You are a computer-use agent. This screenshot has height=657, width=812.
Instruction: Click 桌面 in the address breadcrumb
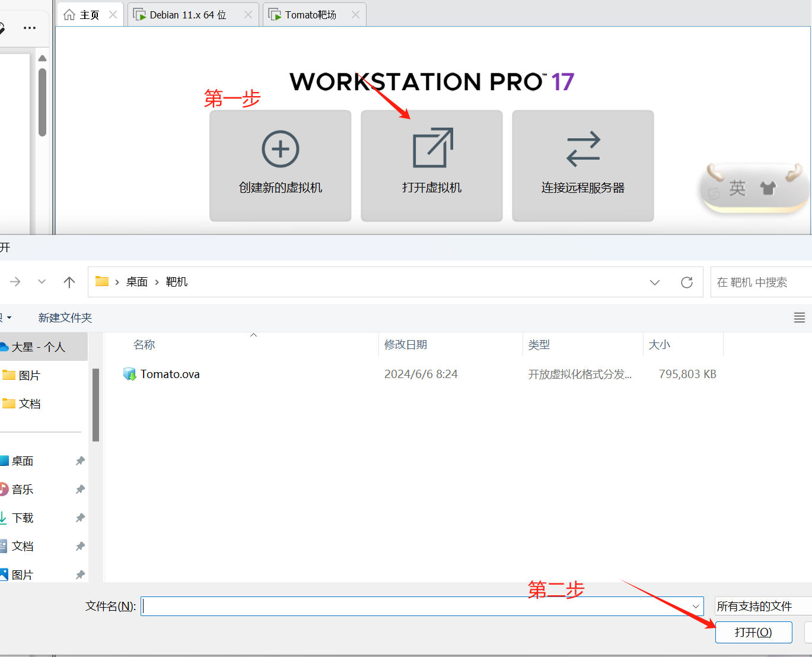pyautogui.click(x=137, y=282)
